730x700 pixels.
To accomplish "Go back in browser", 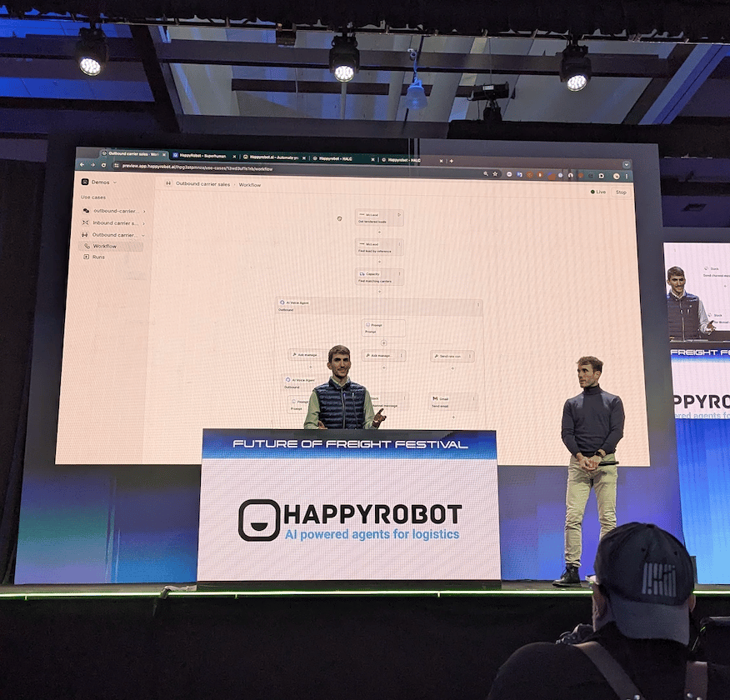I will [x=82, y=164].
